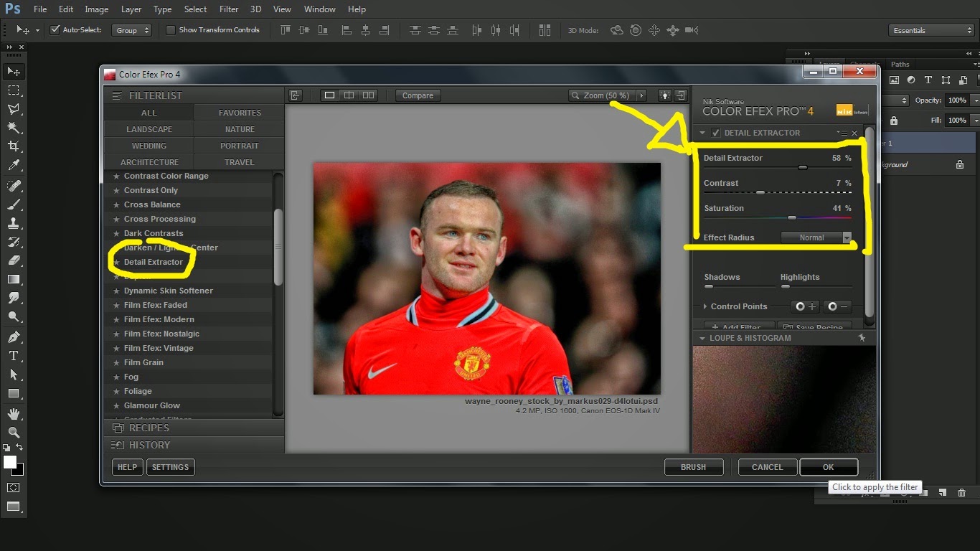Favorite the Cross Processing filter star

pyautogui.click(x=116, y=219)
